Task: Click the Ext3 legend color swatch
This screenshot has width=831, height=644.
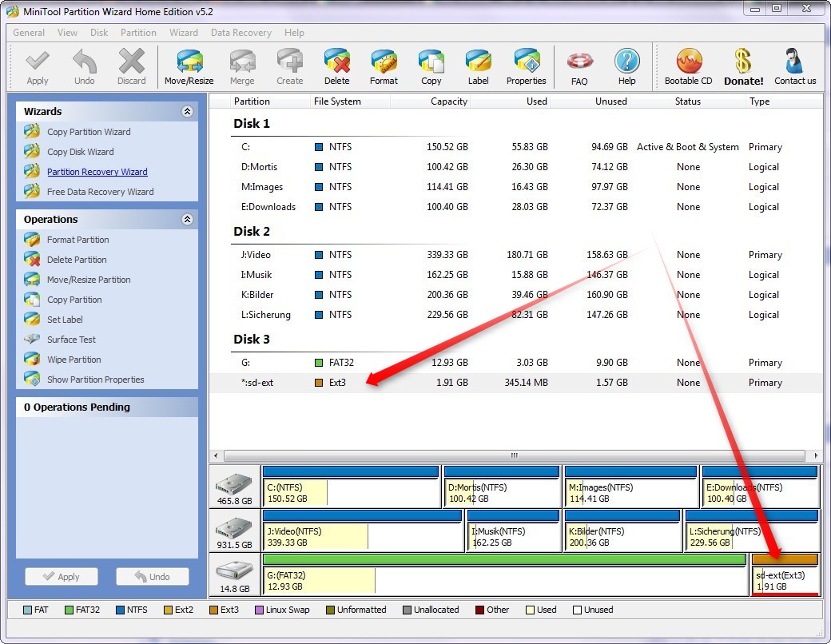Action: click(213, 610)
